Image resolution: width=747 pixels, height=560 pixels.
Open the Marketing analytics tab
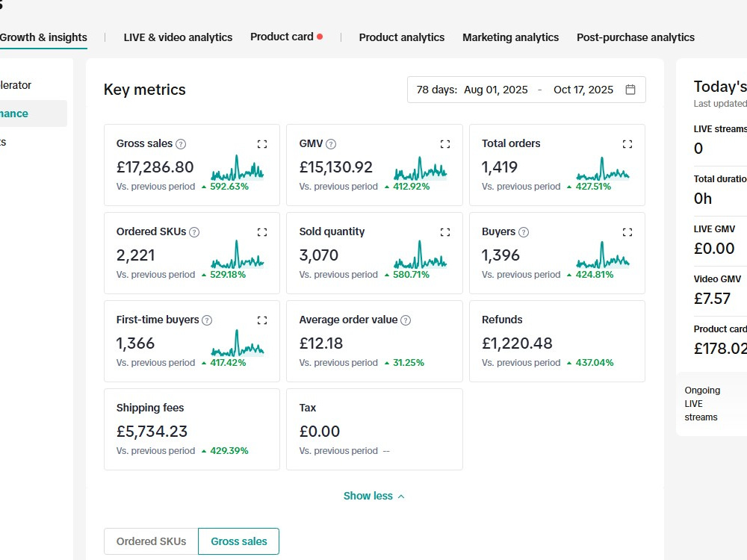[511, 37]
